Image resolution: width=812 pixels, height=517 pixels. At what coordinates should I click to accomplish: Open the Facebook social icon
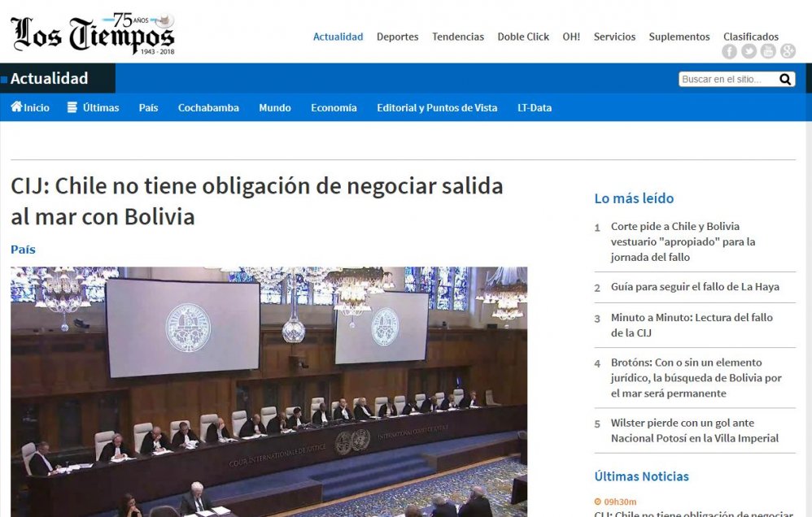(729, 51)
